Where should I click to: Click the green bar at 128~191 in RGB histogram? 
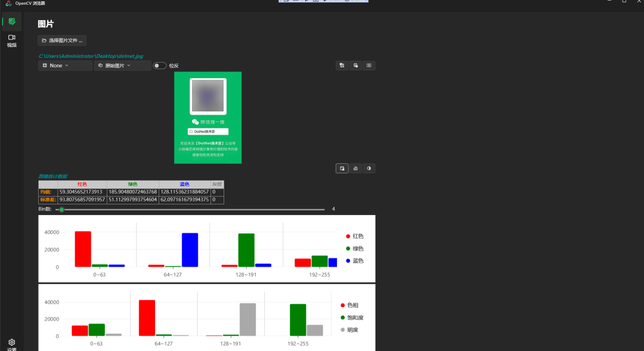point(246,250)
